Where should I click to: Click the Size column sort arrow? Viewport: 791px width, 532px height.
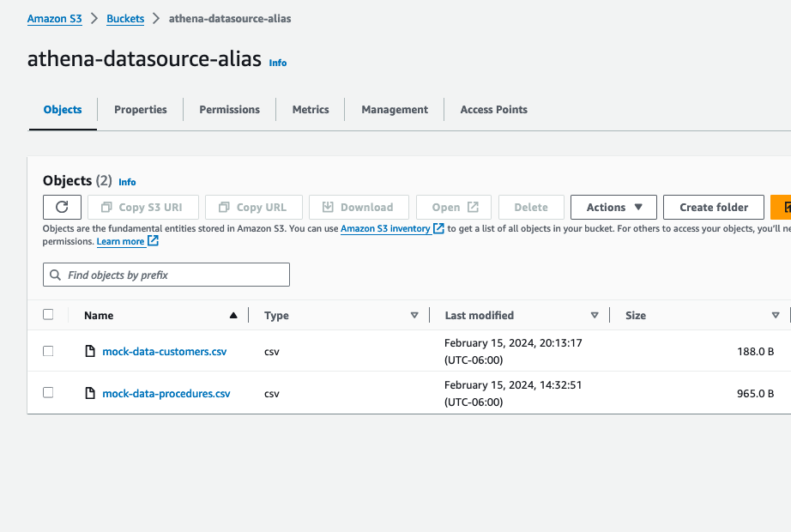(x=776, y=316)
